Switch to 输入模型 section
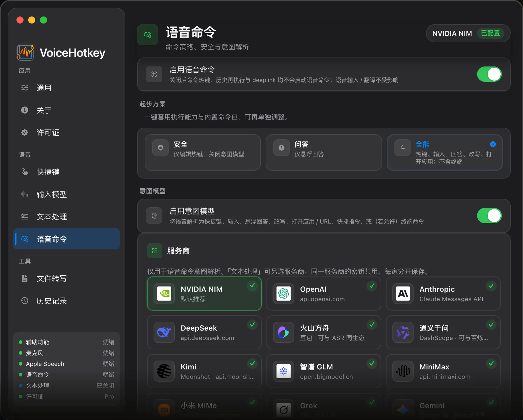 point(66,194)
